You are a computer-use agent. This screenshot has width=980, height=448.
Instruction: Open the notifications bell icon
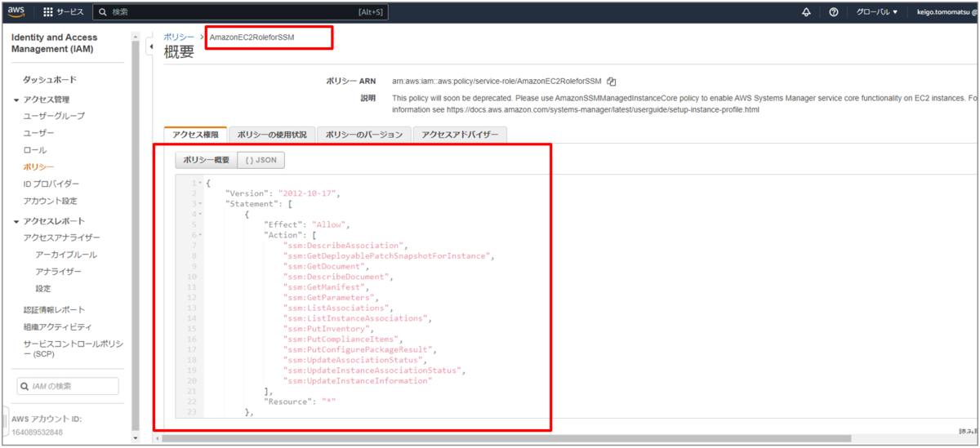807,12
